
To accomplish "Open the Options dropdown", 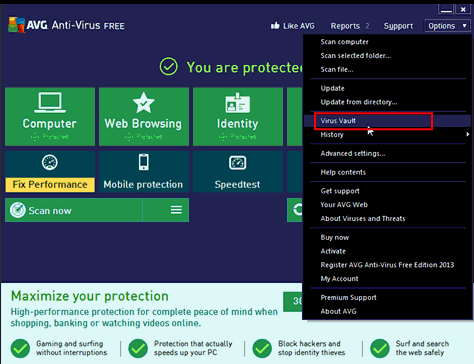I will pyautogui.click(x=447, y=26).
